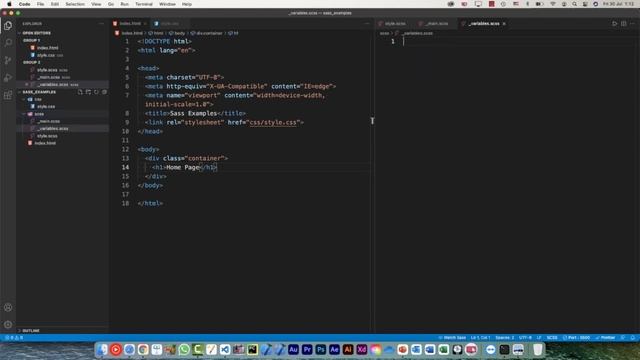Collapse the SASS_EXAMPLES section
Viewport: 640px width, 360px height.
click(x=39, y=92)
